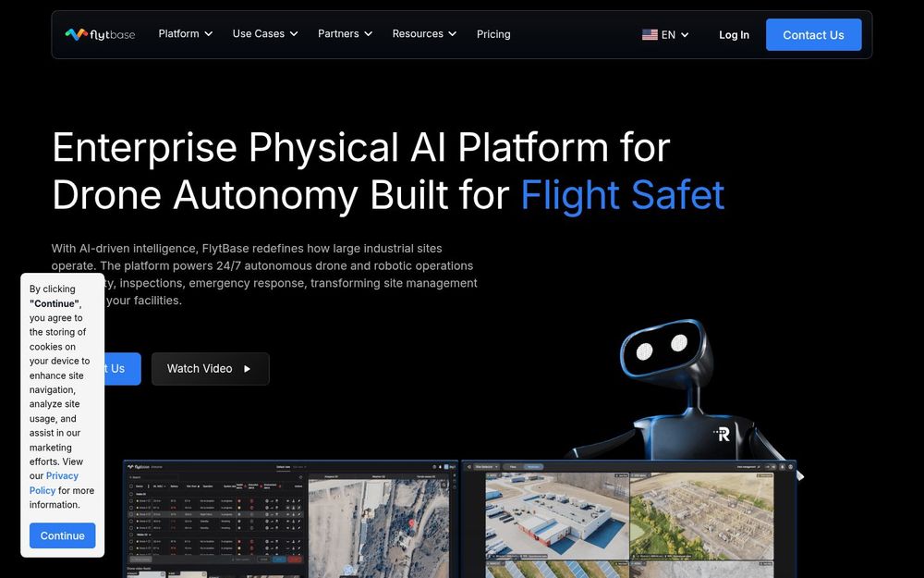This screenshot has width=924, height=578.
Task: Click Log In in the header
Action: tap(734, 34)
